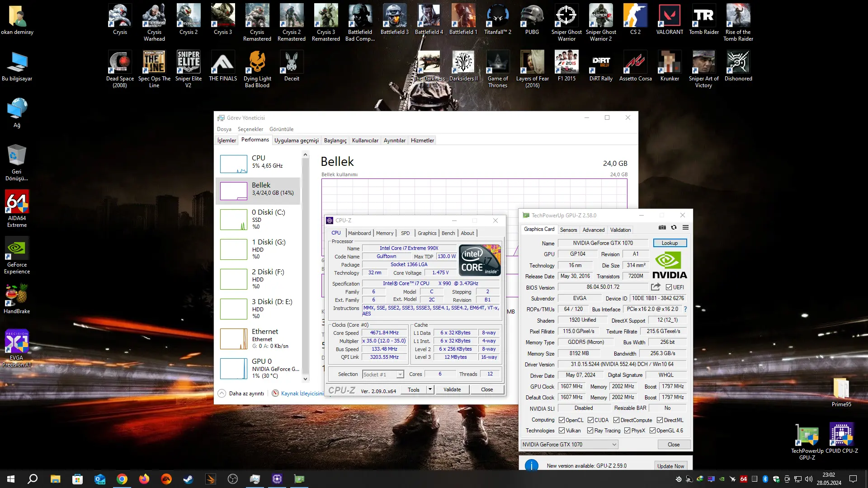Open TechPowerUp GPU-Z desktop shortcut
The image size is (868, 488).
coord(807,442)
